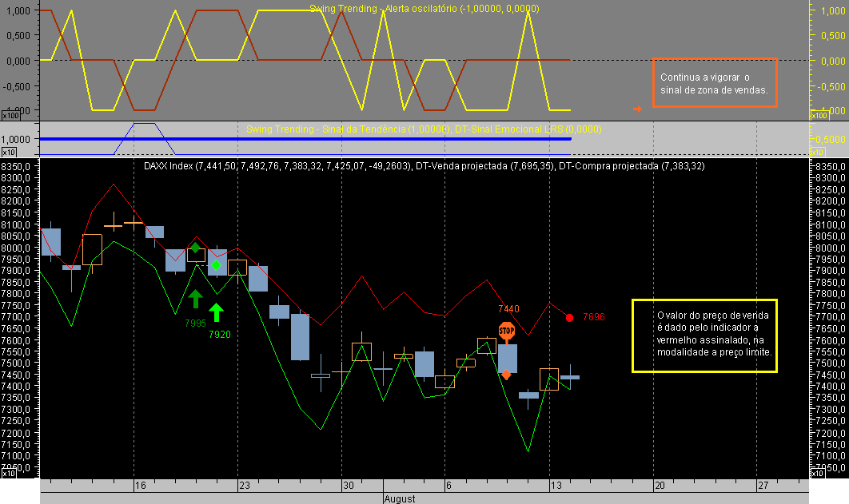Select the blue trend signal bar
Image resolution: width=849 pixels, height=504 pixels.
pos(320,137)
